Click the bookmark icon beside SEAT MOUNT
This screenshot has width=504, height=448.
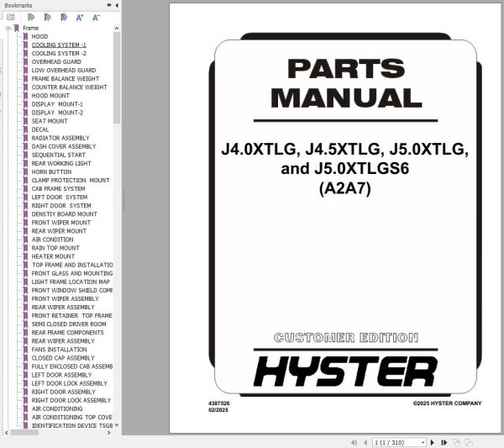click(26, 121)
